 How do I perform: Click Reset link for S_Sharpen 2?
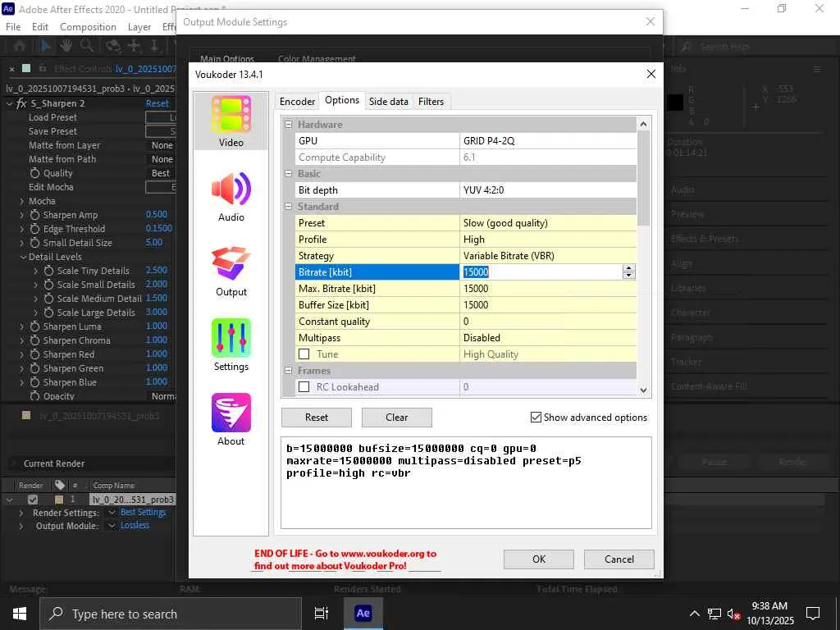tap(157, 103)
